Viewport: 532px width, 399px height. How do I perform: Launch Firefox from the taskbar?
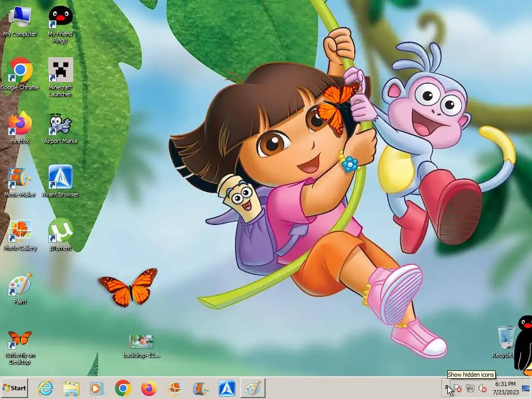pos(149,388)
